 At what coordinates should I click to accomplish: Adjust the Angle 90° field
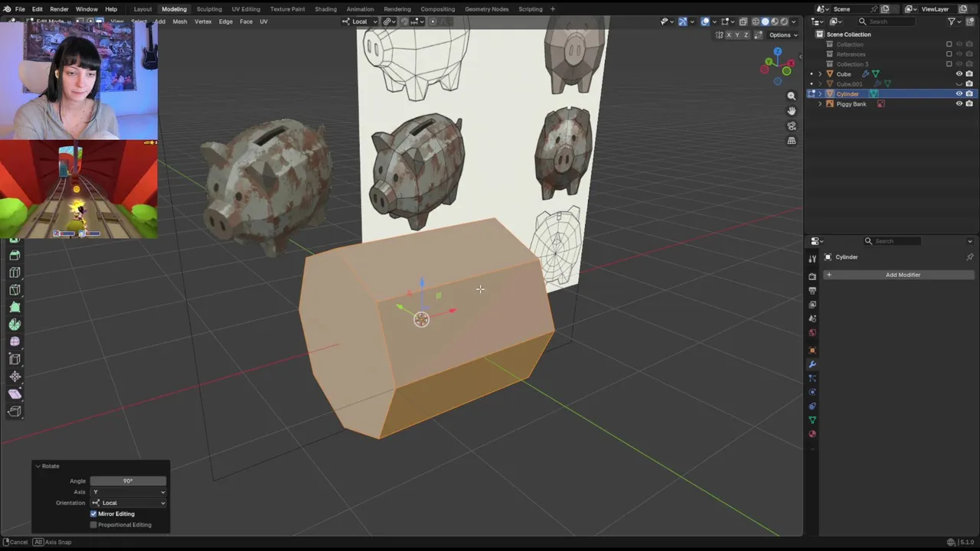pyautogui.click(x=128, y=481)
